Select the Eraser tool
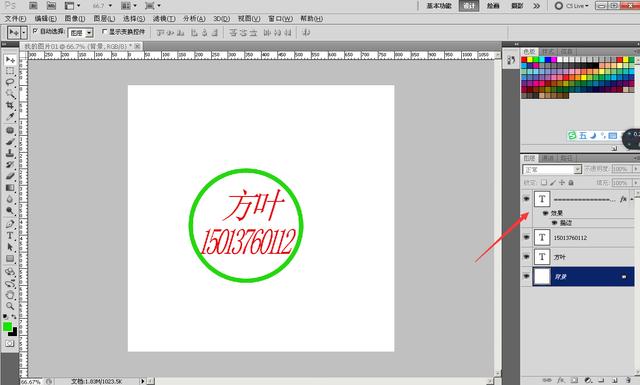Image resolution: width=640 pixels, height=385 pixels. click(10, 176)
